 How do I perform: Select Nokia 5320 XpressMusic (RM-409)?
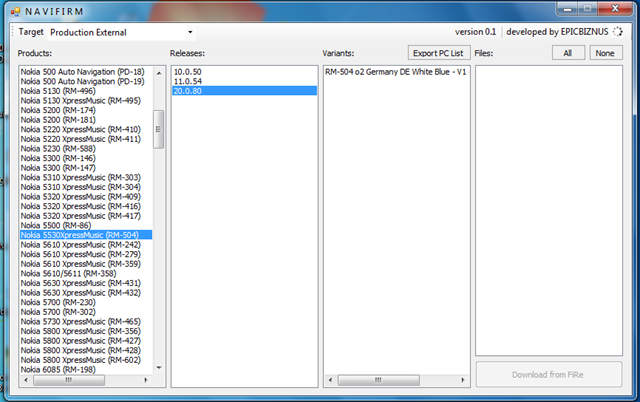click(86, 196)
